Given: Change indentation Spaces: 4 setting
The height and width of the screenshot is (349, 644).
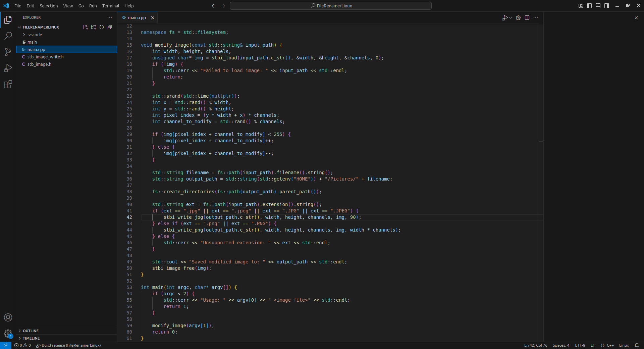Looking at the screenshot, I should pyautogui.click(x=561, y=345).
